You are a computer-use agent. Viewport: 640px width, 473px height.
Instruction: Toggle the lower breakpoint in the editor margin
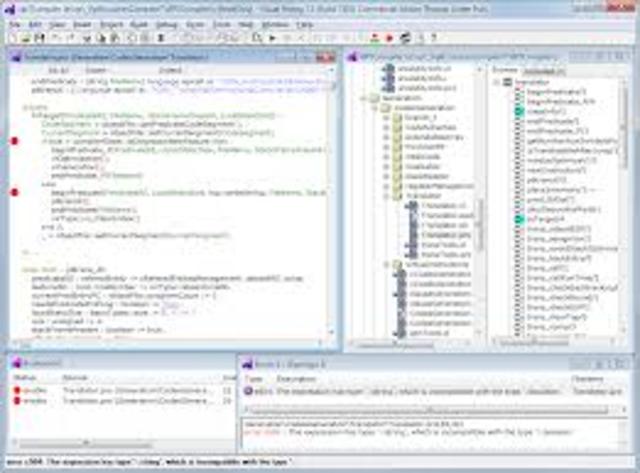[x=15, y=192]
